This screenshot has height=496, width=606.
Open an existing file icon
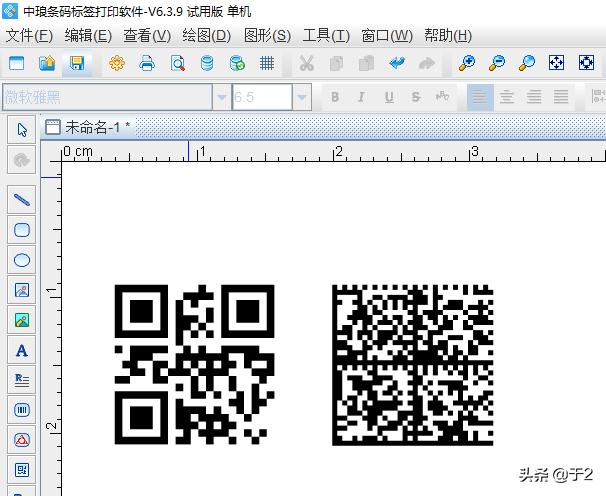point(47,63)
